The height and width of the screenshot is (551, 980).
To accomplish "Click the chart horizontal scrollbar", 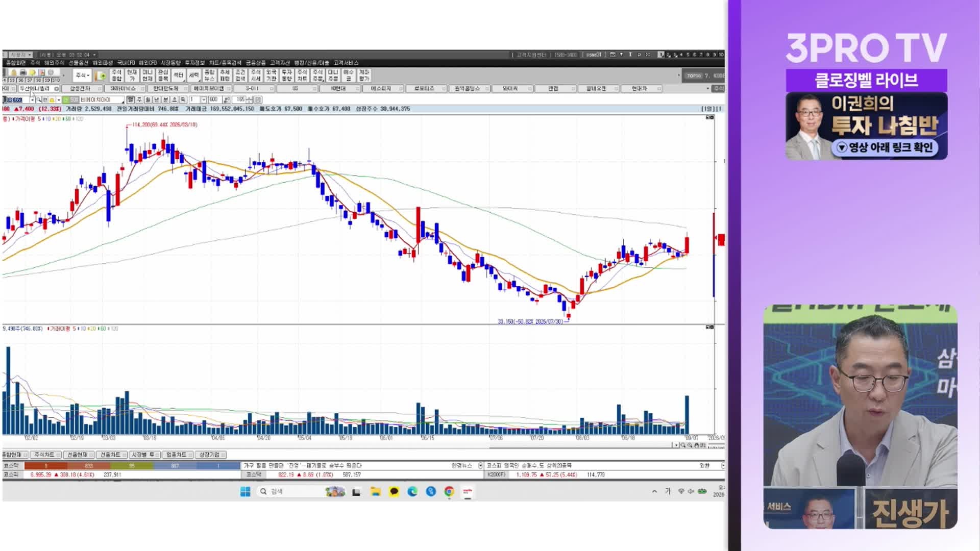I will pos(337,445).
